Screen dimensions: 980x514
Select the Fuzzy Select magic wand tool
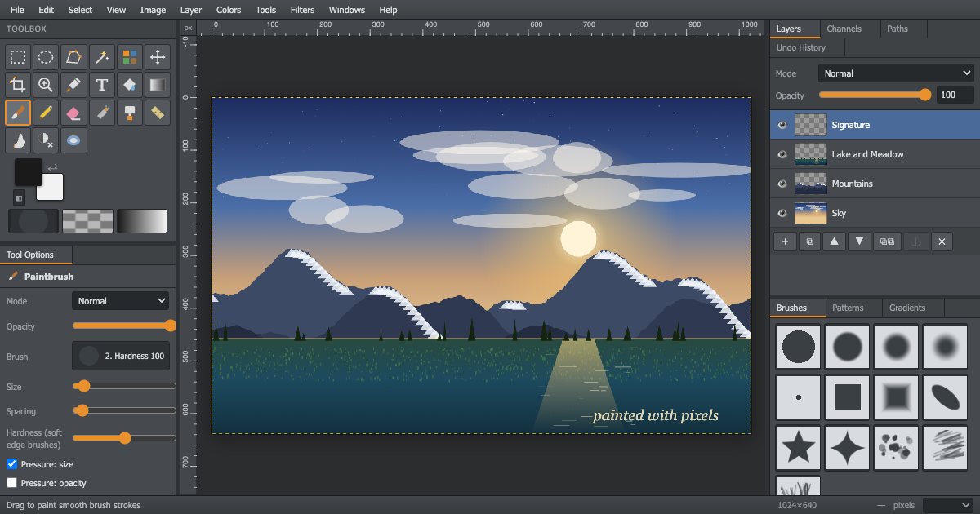coord(101,57)
